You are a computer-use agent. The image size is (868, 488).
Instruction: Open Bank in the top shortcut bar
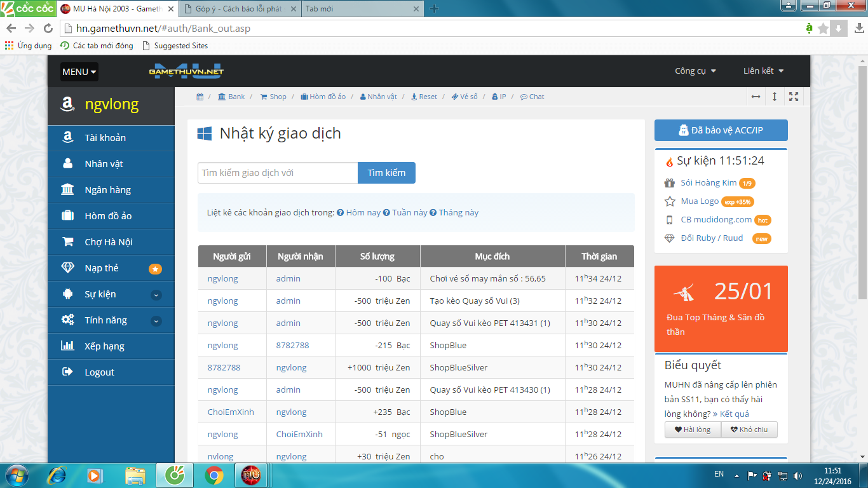click(231, 97)
